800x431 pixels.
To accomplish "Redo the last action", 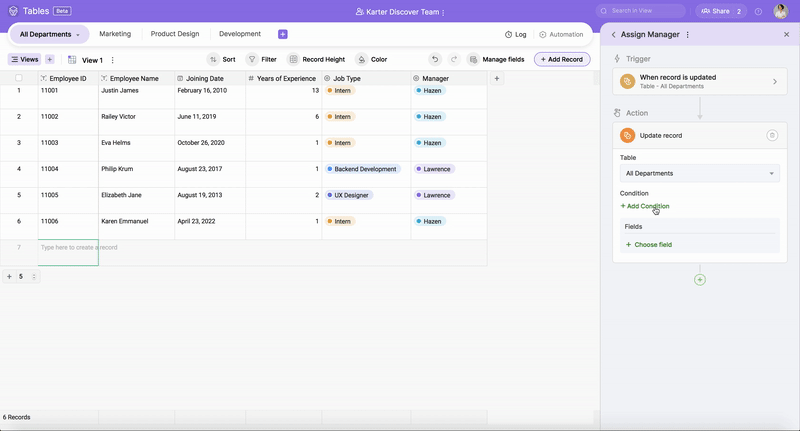I will coord(454,60).
